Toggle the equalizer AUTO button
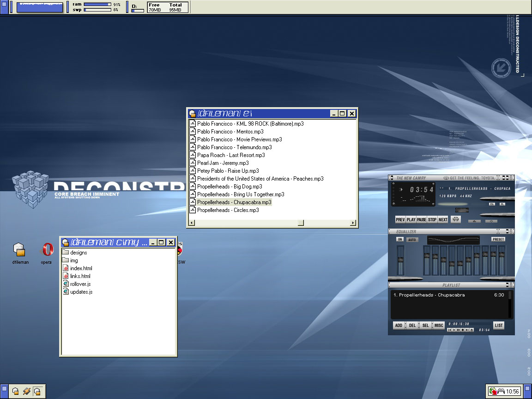 [x=412, y=240]
